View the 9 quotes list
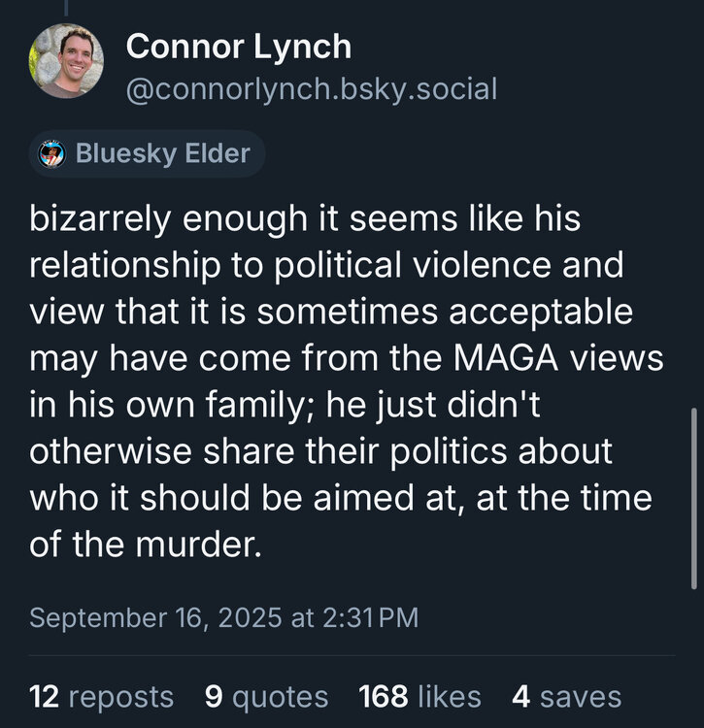Image resolution: width=704 pixels, height=728 pixels. [267, 696]
